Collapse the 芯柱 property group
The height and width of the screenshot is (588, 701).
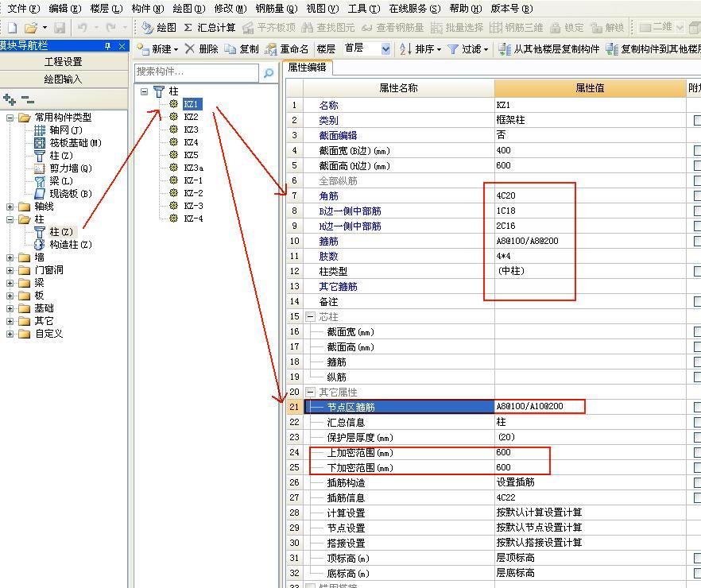click(310, 317)
